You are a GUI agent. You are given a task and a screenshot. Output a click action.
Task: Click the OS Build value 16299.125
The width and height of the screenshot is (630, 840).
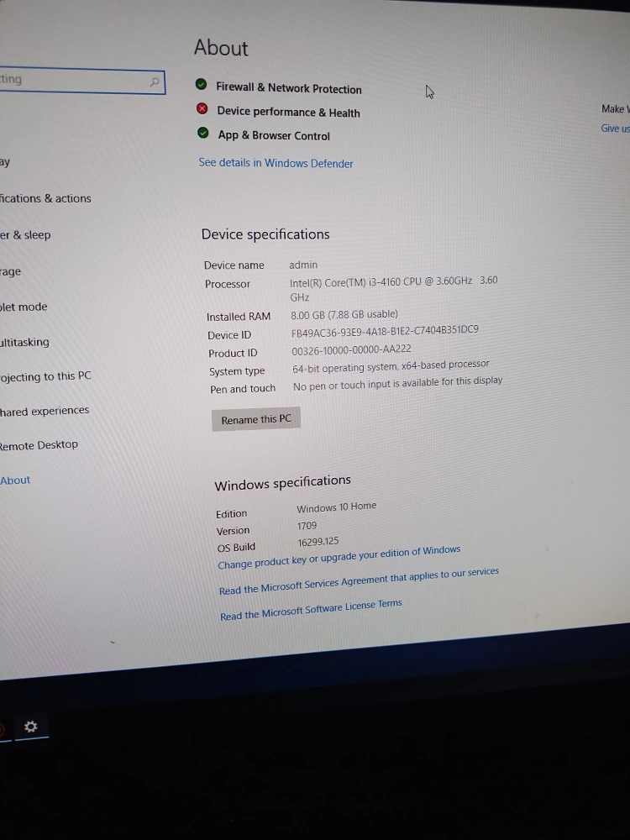click(x=318, y=542)
